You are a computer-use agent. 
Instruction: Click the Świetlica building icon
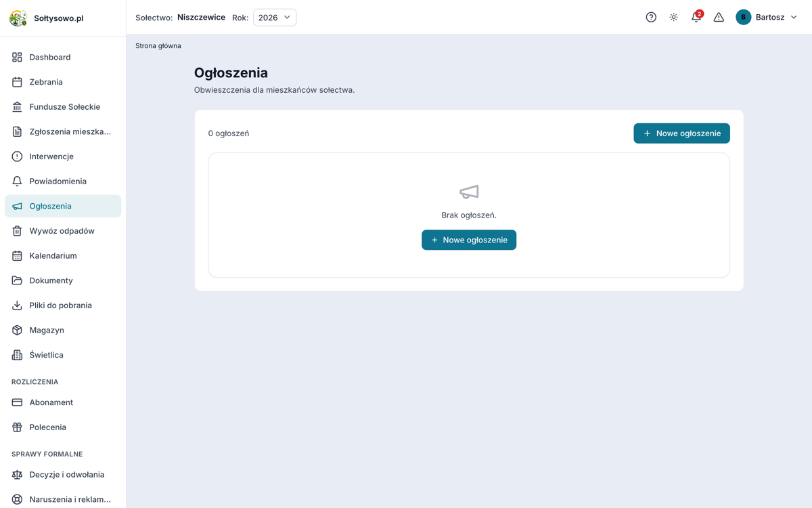click(17, 355)
